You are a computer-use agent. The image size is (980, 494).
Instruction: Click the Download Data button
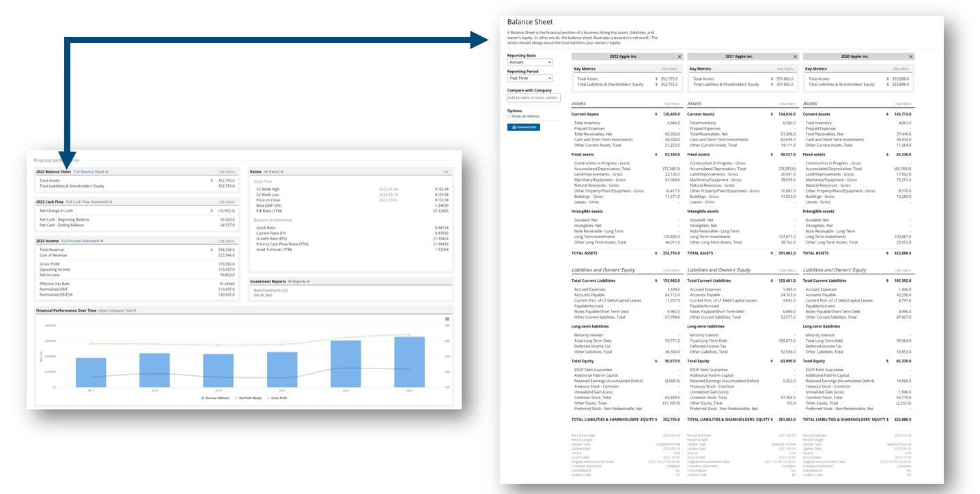click(x=523, y=127)
